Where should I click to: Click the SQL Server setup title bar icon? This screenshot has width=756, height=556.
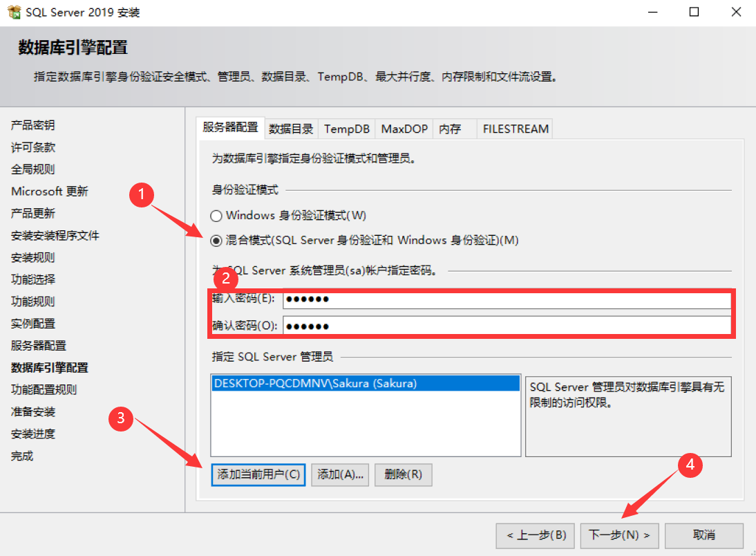pyautogui.click(x=14, y=12)
